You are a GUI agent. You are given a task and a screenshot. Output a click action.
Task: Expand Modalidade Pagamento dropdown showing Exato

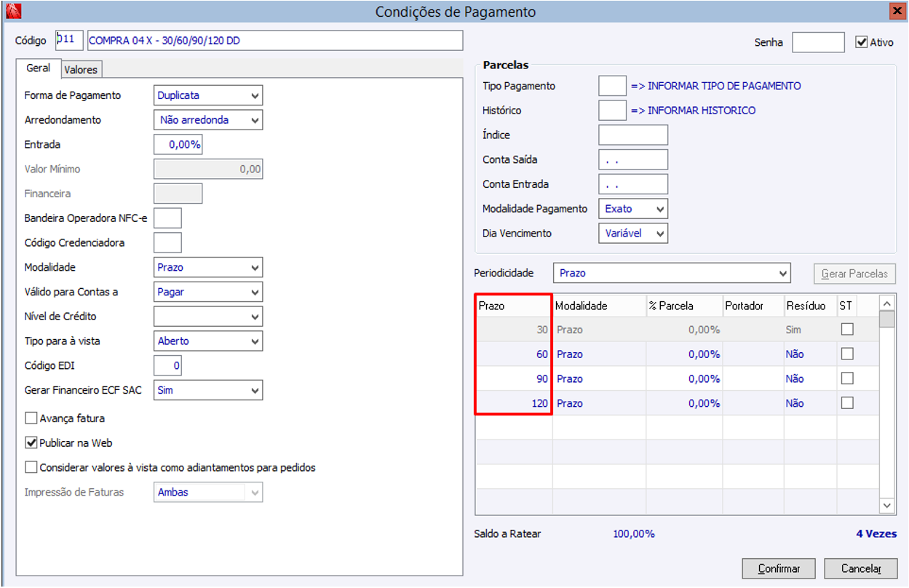pos(633,209)
